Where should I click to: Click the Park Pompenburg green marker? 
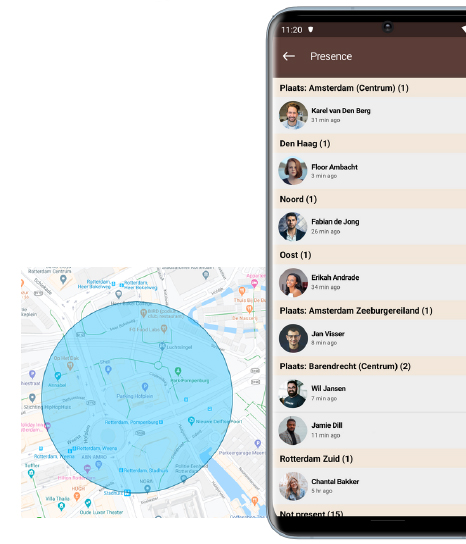(x=178, y=372)
